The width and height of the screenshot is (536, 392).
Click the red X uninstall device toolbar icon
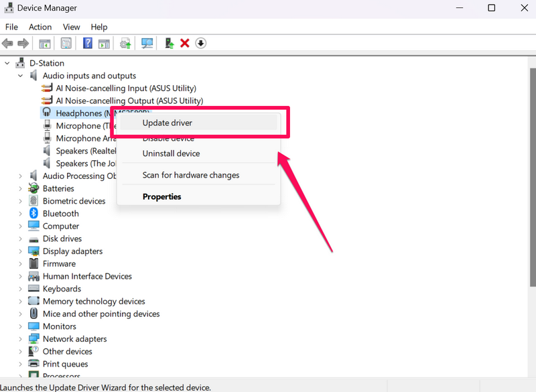click(x=185, y=44)
